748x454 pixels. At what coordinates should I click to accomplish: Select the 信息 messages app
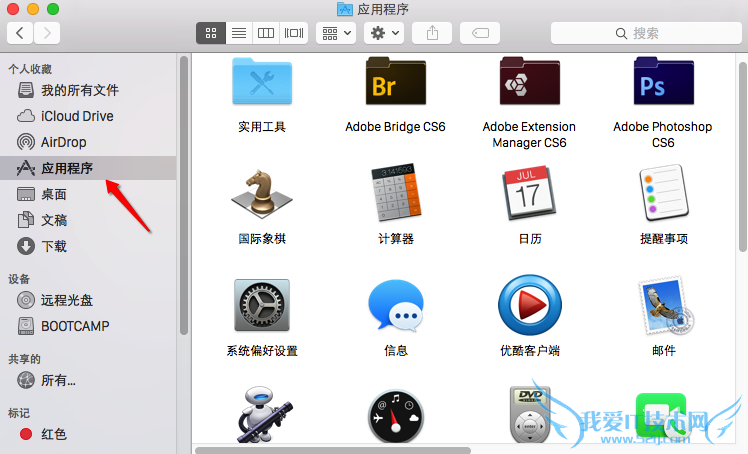pyautogui.click(x=396, y=305)
